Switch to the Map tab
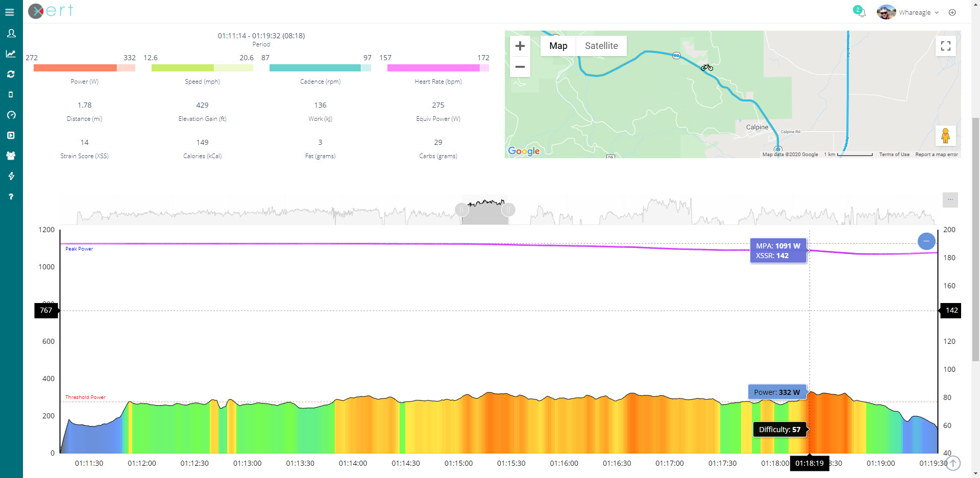The image size is (980, 478). [x=558, y=46]
